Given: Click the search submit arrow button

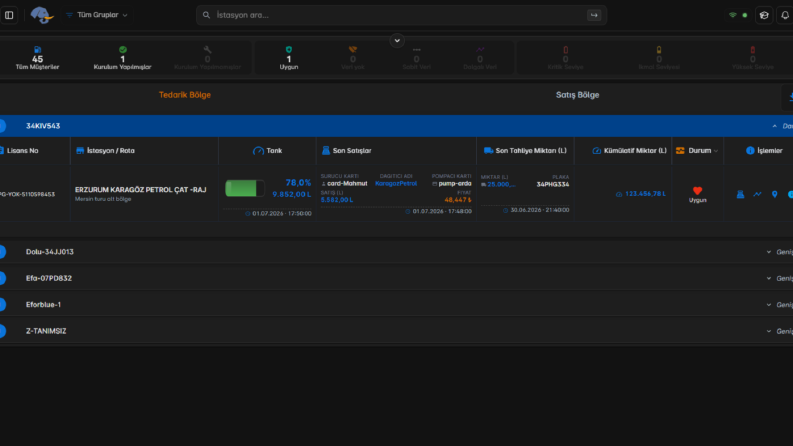Looking at the screenshot, I should [x=594, y=15].
